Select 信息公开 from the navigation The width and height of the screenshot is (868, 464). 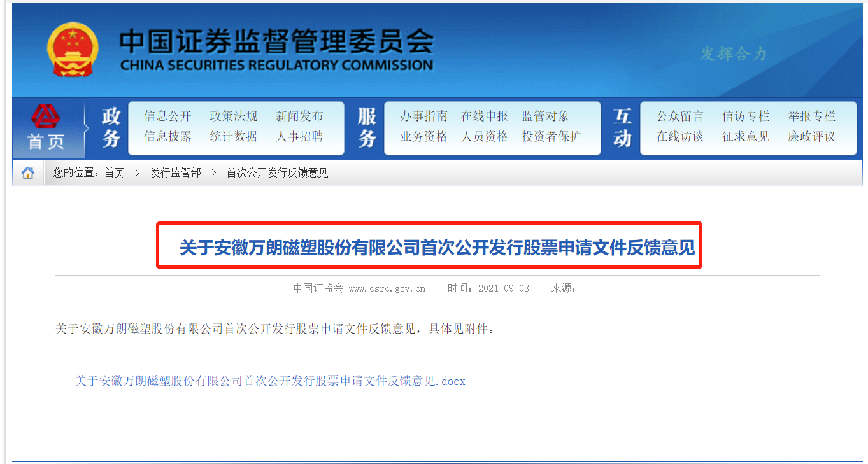pyautogui.click(x=167, y=116)
